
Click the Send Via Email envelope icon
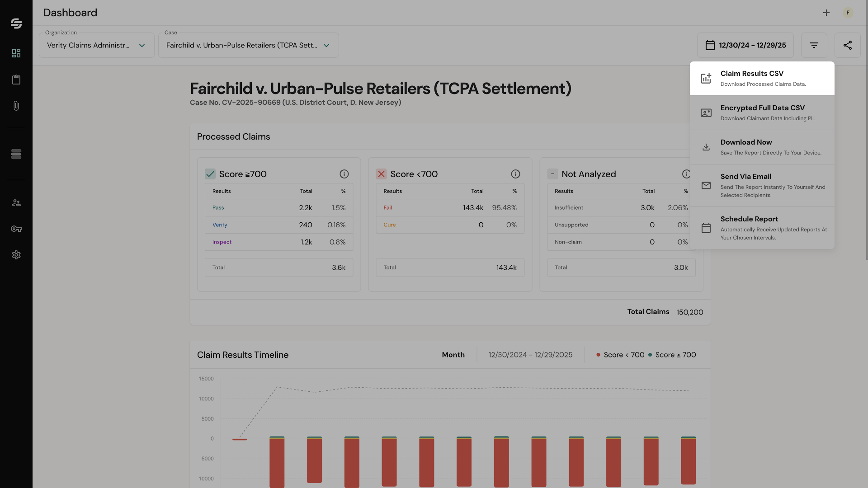706,185
